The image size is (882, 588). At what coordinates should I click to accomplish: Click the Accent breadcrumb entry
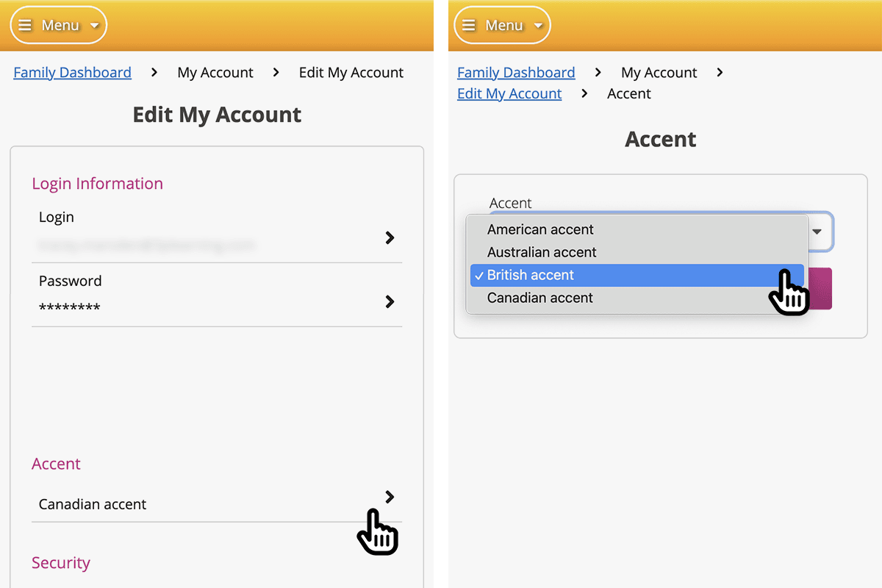click(x=629, y=93)
